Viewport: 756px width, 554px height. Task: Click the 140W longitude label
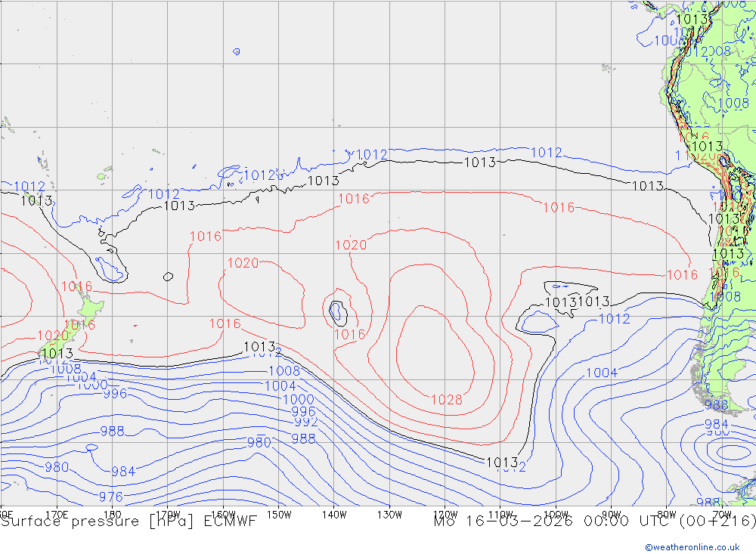pos(334,515)
